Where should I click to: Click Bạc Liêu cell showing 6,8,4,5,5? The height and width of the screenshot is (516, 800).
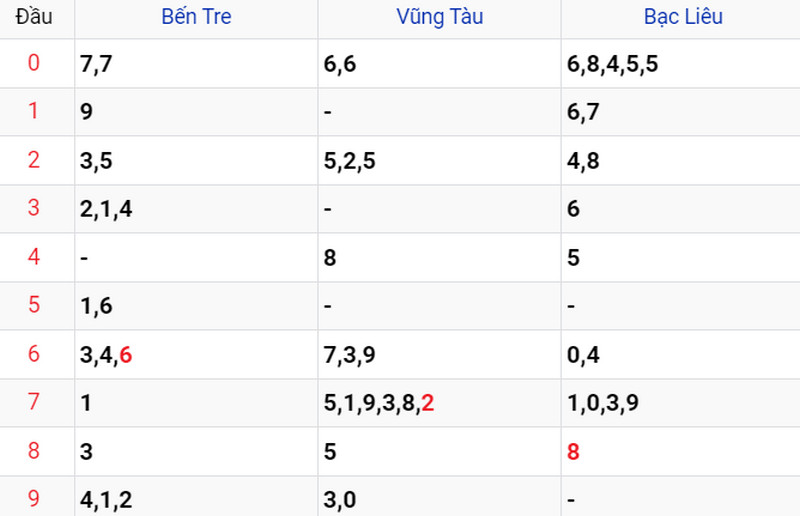click(x=681, y=63)
